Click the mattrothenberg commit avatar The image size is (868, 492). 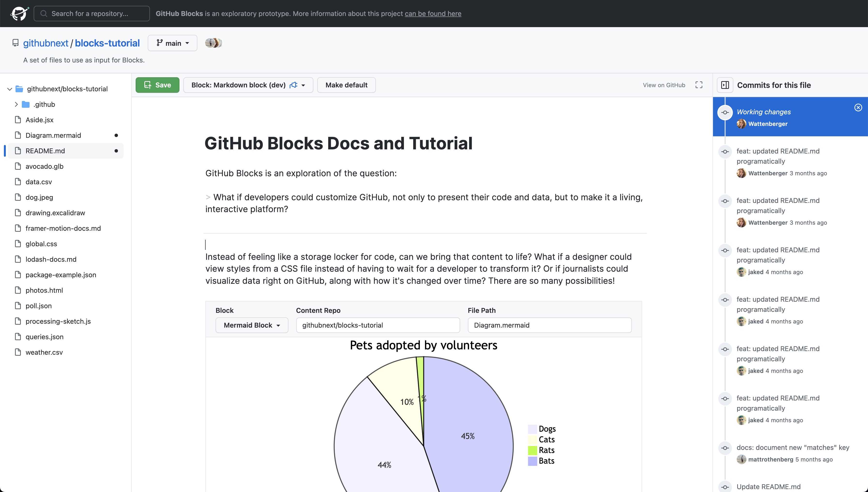(741, 459)
